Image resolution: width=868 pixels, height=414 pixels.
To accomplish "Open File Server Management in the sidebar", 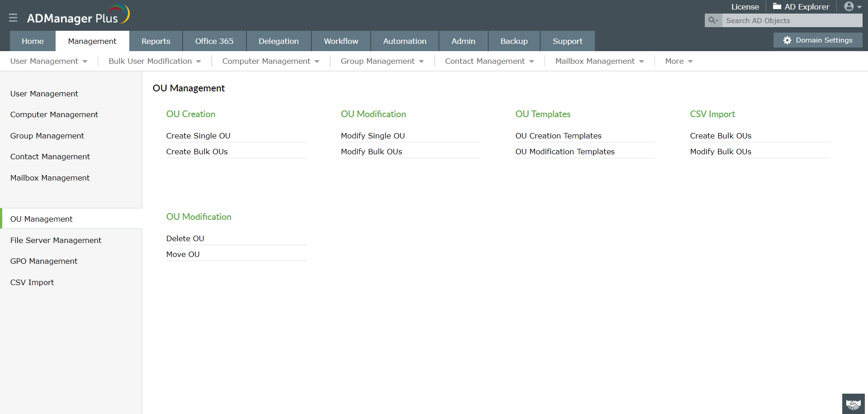I will pos(56,240).
